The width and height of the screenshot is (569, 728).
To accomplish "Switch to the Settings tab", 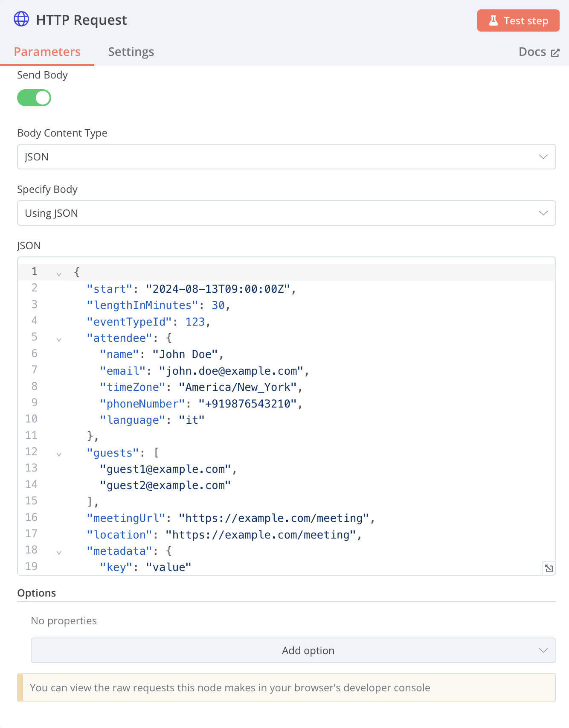I will 131,52.
